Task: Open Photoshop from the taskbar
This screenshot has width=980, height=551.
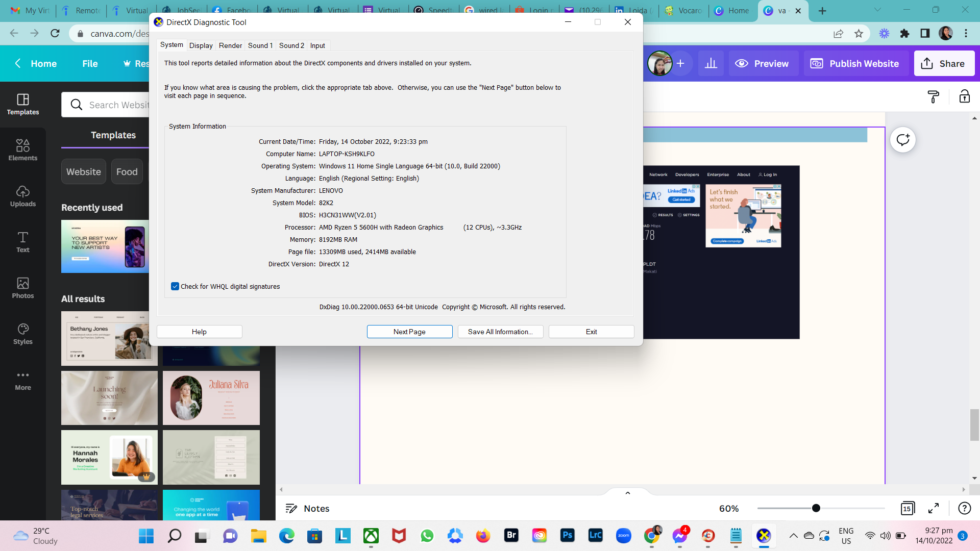Action: point(567,536)
